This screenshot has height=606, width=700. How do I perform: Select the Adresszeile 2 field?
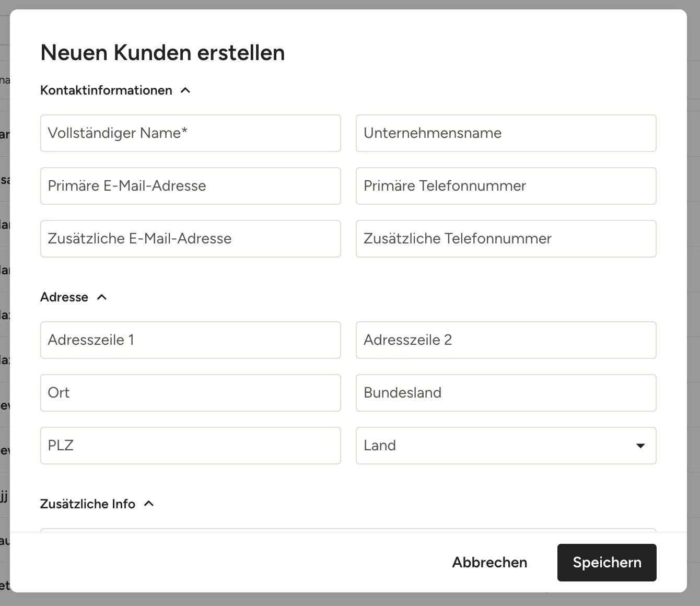tap(506, 340)
